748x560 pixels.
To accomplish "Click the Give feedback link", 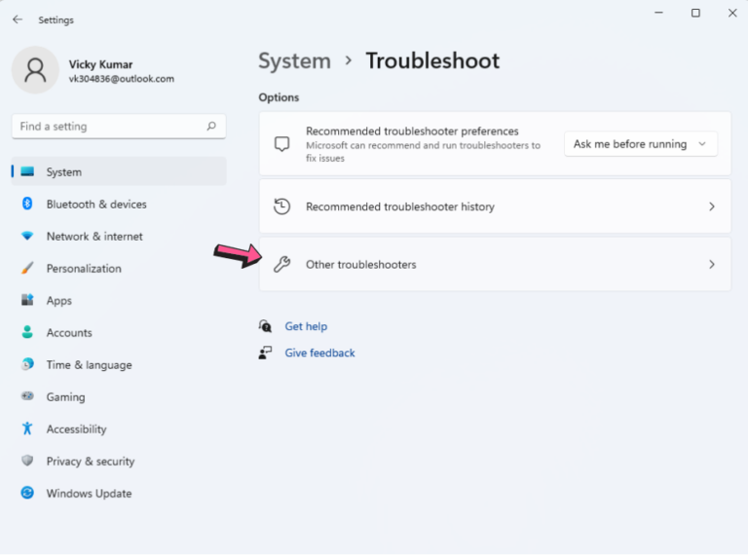I will coord(319,353).
